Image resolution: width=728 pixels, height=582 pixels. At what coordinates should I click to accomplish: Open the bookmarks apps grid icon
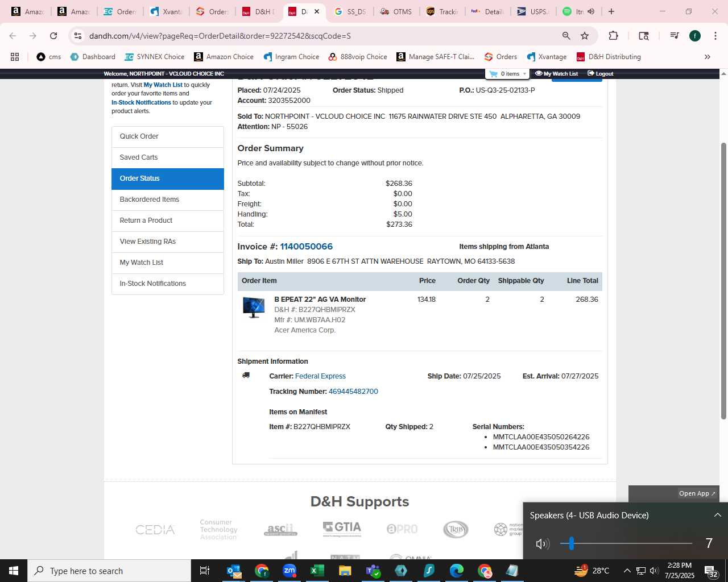tap(15, 57)
